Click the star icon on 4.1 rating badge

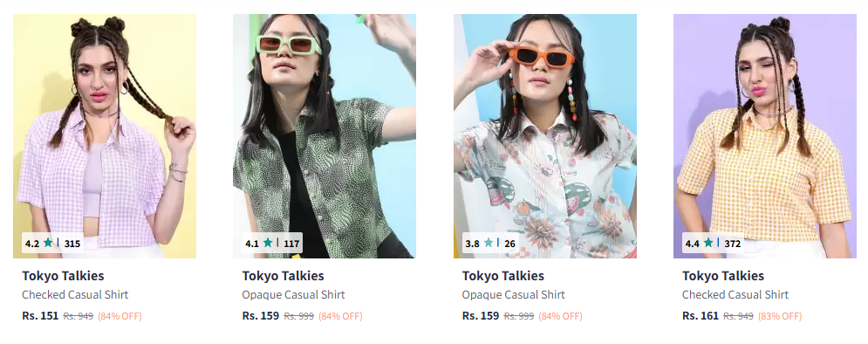pos(269,243)
